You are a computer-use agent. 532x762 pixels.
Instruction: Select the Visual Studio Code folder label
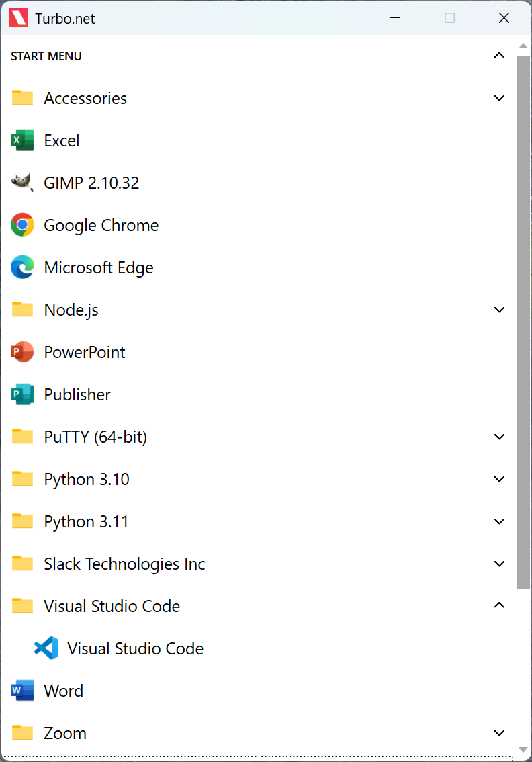112,606
